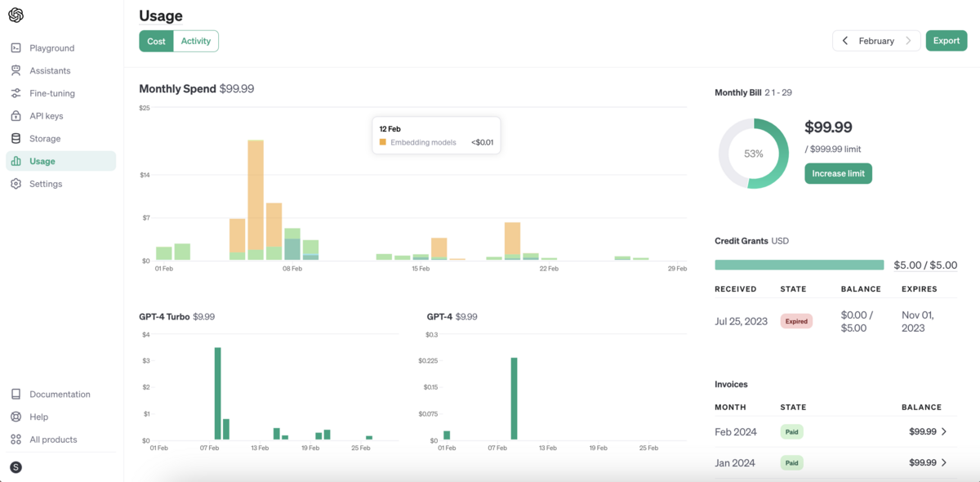This screenshot has width=980, height=482.
Task: Click the Storage database icon
Action: (x=16, y=139)
